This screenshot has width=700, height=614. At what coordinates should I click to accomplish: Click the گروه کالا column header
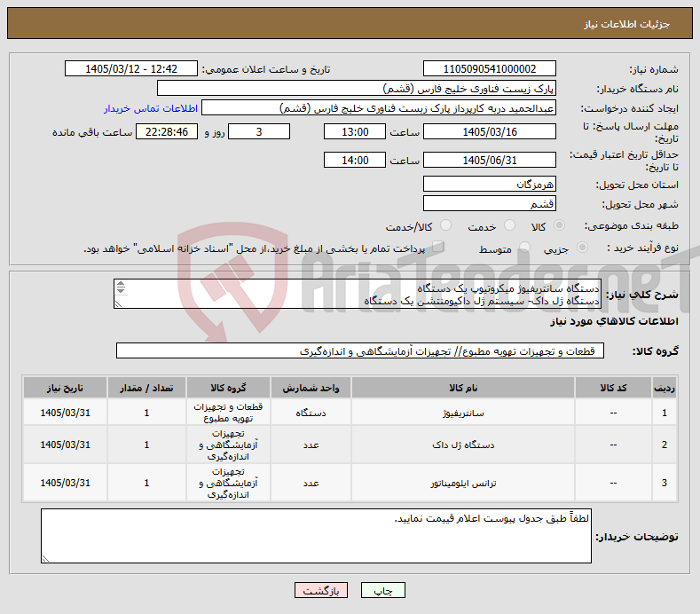(x=228, y=388)
